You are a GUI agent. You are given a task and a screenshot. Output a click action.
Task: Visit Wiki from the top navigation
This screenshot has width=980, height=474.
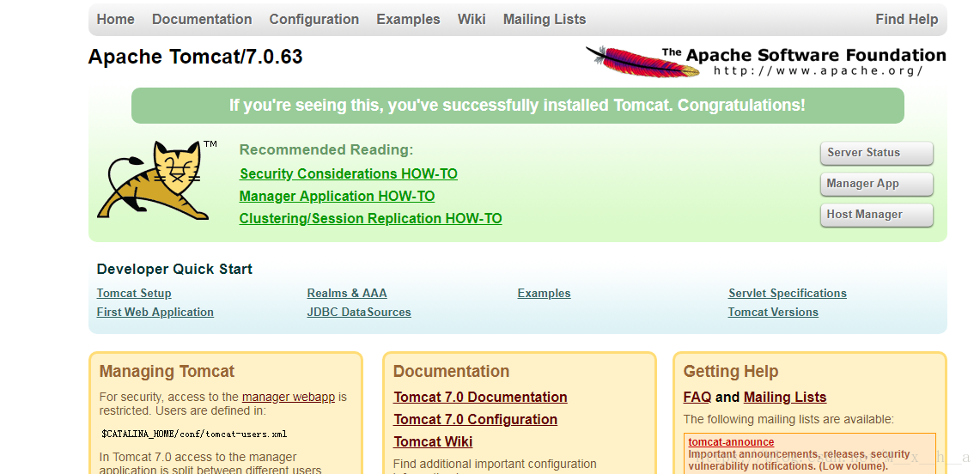point(472,20)
